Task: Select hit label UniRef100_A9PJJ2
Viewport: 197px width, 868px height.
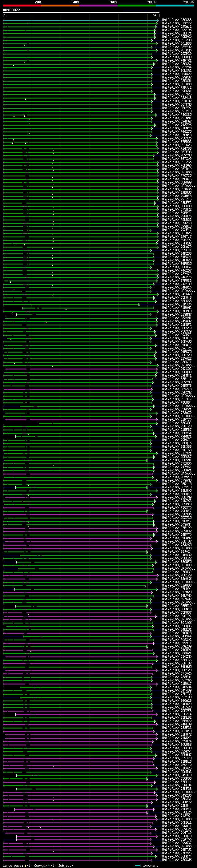Action: pos(177,88)
